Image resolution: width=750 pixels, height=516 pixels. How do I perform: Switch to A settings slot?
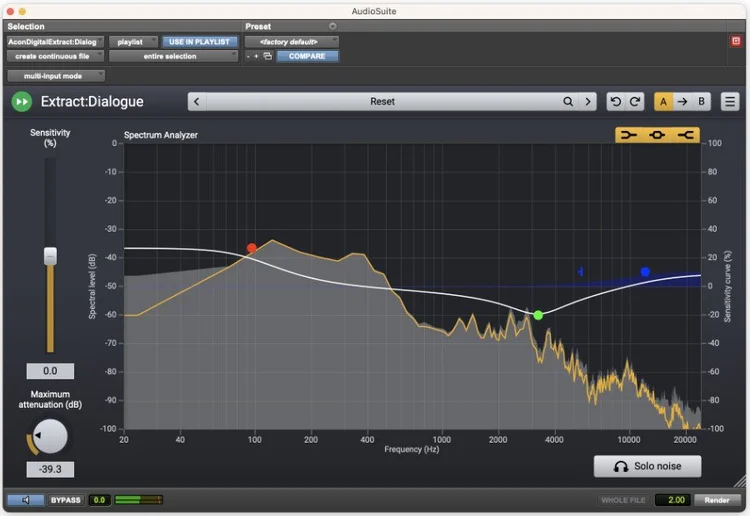pyautogui.click(x=663, y=101)
